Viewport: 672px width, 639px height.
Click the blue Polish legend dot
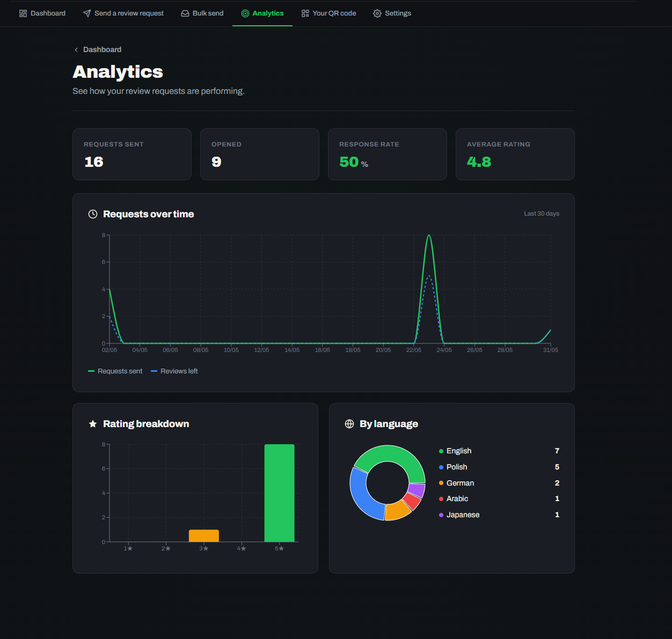[x=441, y=467]
